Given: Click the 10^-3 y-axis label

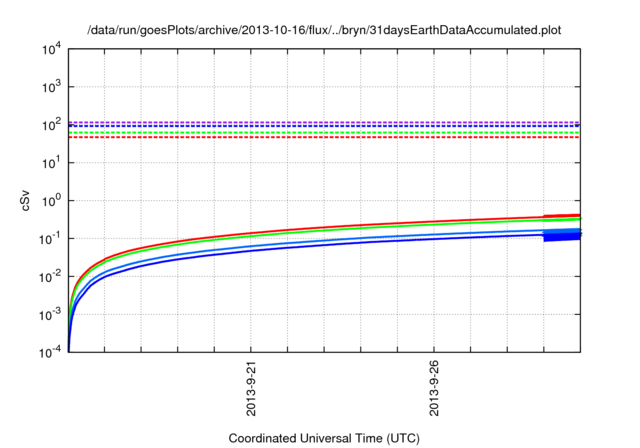Looking at the screenshot, I should (x=50, y=314).
